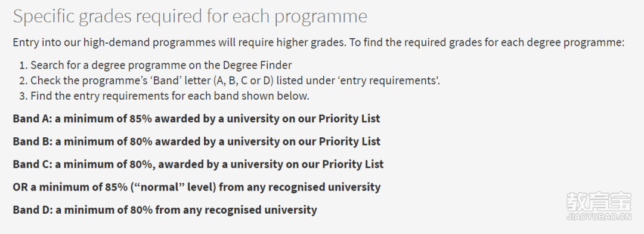Viewport: 644px width, 234px height.
Task: Click the Band C Priority List requirement line
Action: click(x=198, y=164)
